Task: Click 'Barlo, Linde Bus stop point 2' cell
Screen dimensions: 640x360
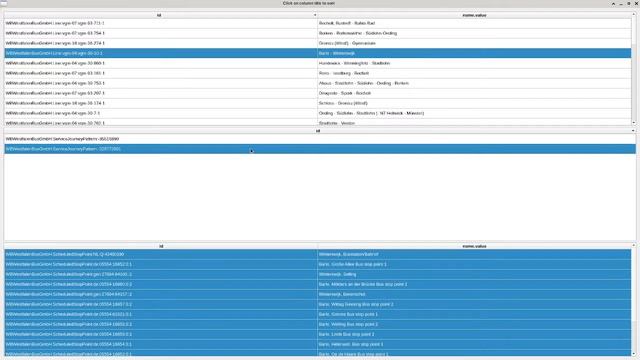Action: click(474, 334)
